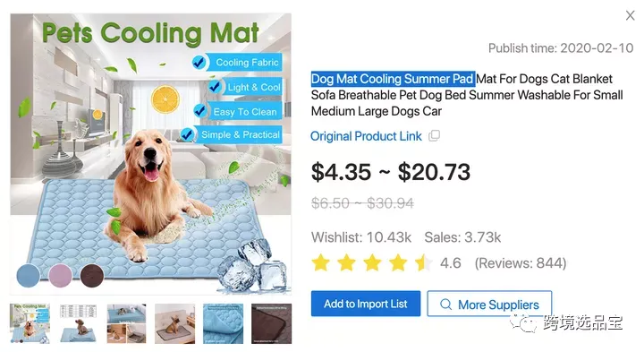The image size is (644, 352).
Task: Click the magnifier icon in More Suppliers
Action: (x=445, y=305)
